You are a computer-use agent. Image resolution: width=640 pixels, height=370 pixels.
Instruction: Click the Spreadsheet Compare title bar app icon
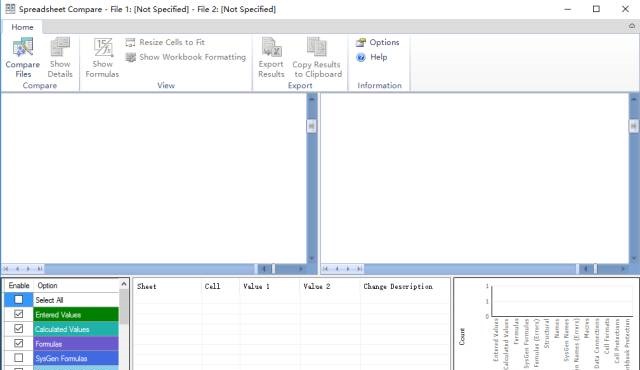click(10, 9)
